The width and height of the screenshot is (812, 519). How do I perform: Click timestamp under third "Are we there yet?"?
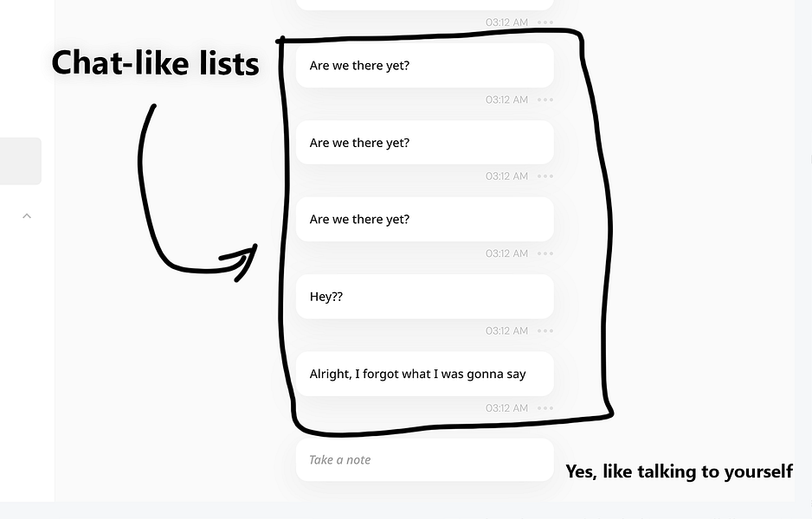coord(506,253)
